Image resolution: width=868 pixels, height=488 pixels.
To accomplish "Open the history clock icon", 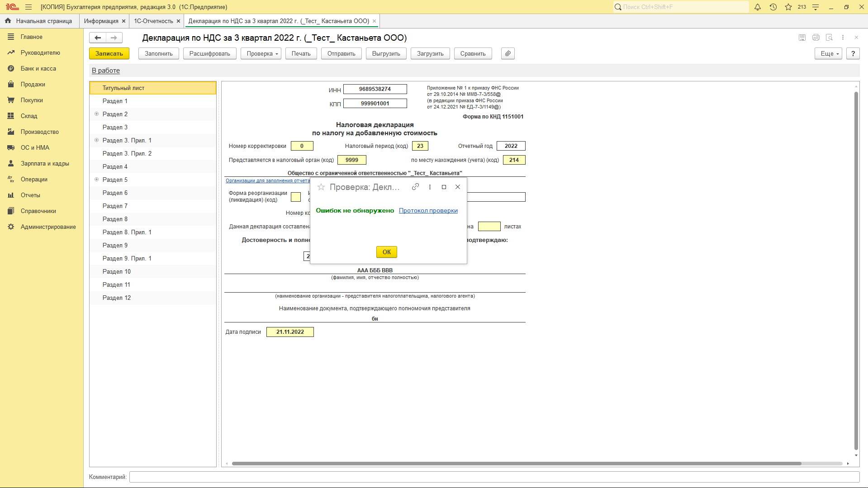I will [x=773, y=7].
